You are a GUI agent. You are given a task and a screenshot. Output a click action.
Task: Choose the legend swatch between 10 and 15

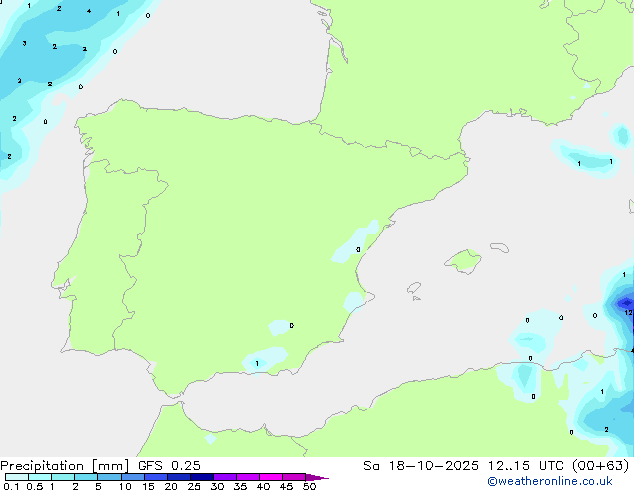[x=132, y=477]
